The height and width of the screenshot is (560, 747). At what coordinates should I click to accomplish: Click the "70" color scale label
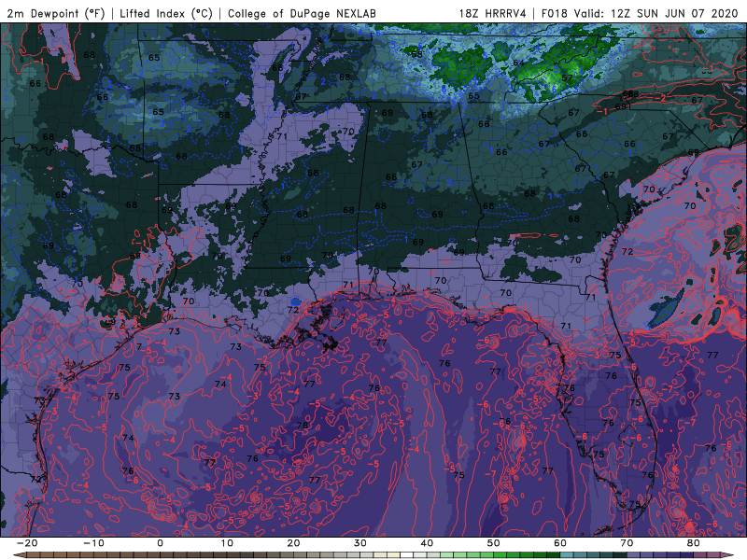[x=627, y=543]
